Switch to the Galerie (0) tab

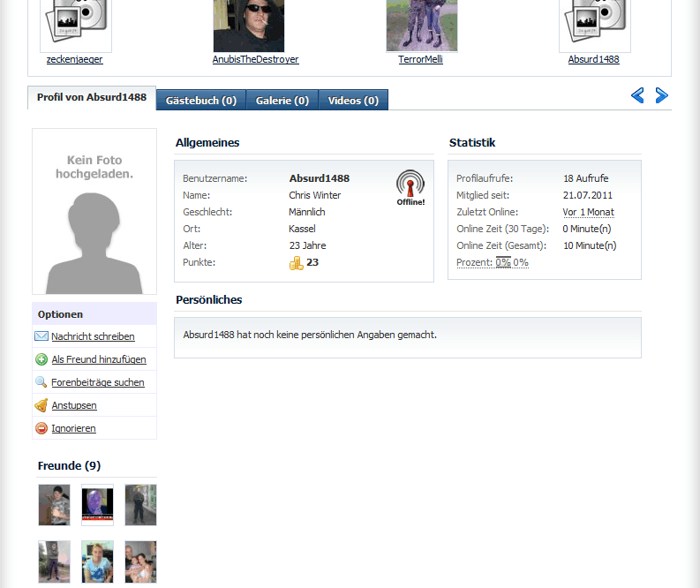pyautogui.click(x=282, y=101)
